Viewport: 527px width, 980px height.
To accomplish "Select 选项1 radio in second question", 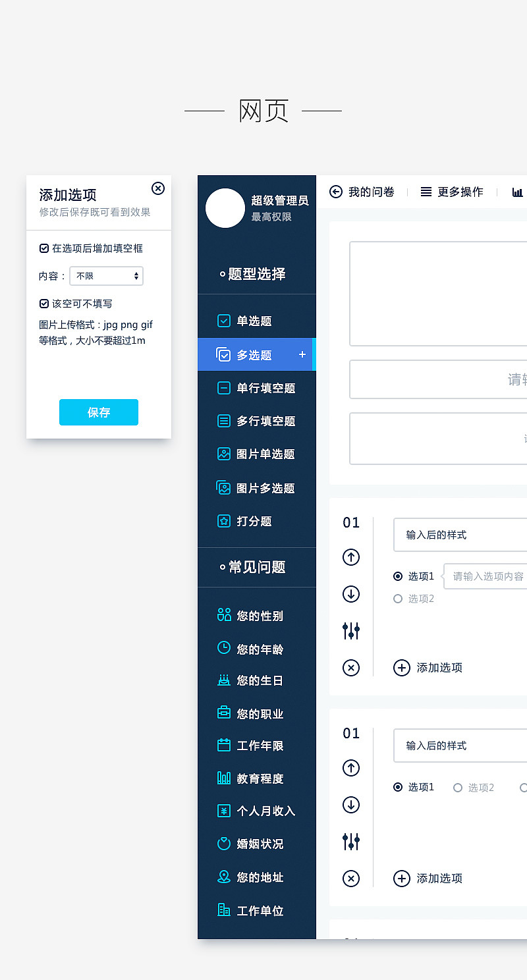I will [x=398, y=787].
